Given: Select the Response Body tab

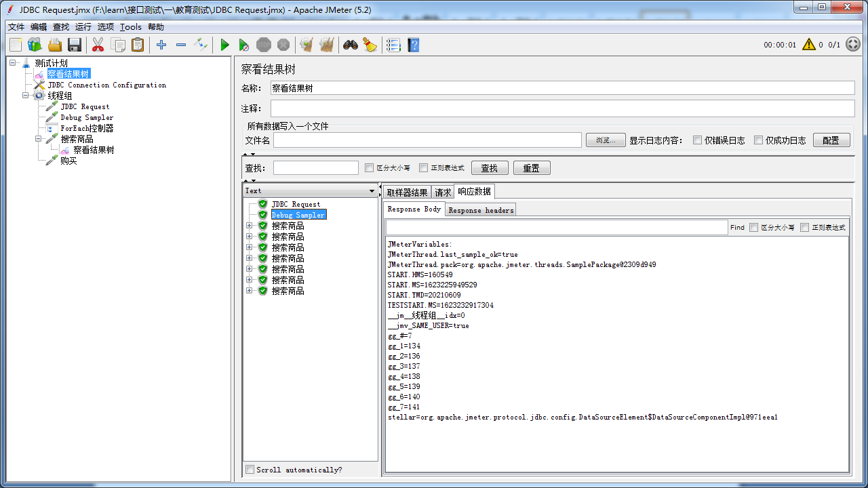Looking at the screenshot, I should point(414,209).
